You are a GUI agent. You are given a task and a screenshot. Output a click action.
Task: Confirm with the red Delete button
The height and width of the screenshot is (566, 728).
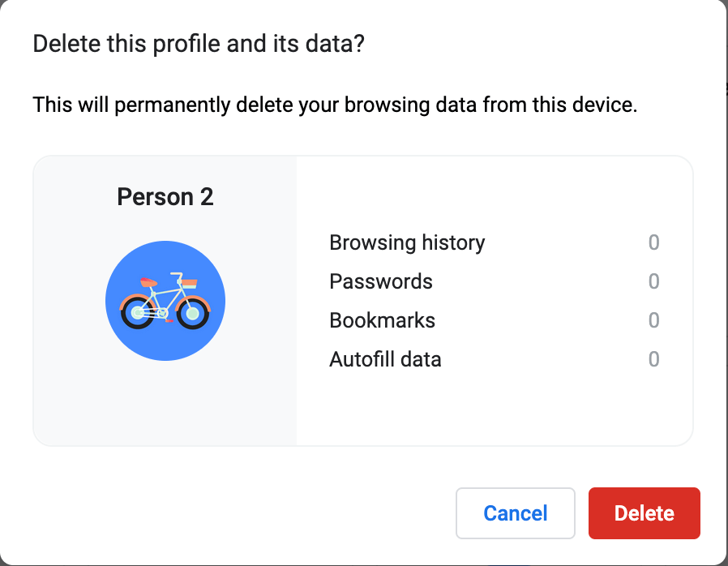pos(644,513)
